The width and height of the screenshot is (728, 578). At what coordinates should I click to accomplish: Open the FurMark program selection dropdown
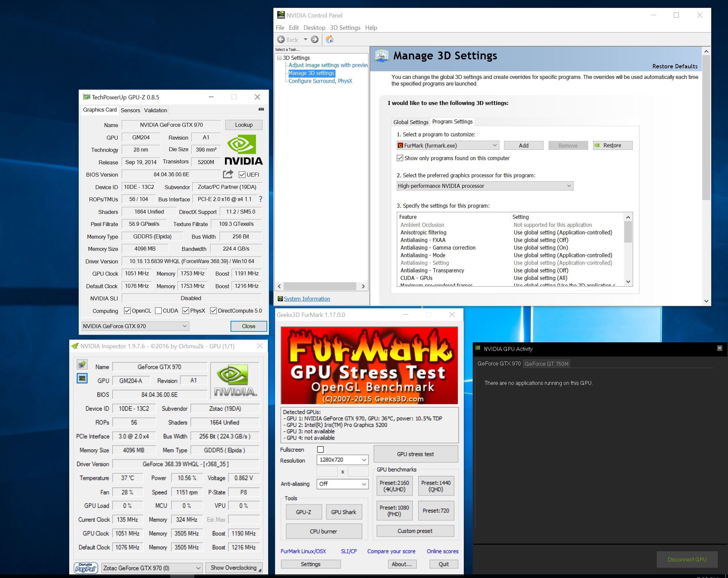[448, 145]
